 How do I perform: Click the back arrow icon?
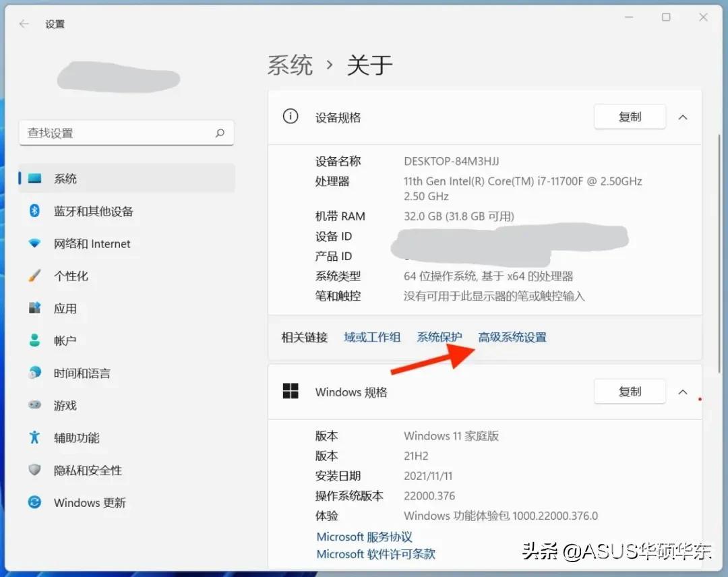coord(24,24)
